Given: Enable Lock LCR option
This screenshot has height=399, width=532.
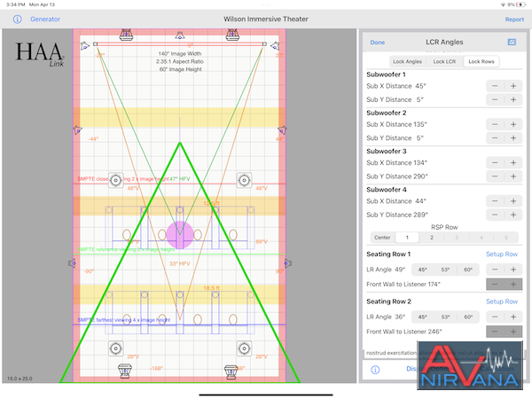Looking at the screenshot, I should (444, 62).
